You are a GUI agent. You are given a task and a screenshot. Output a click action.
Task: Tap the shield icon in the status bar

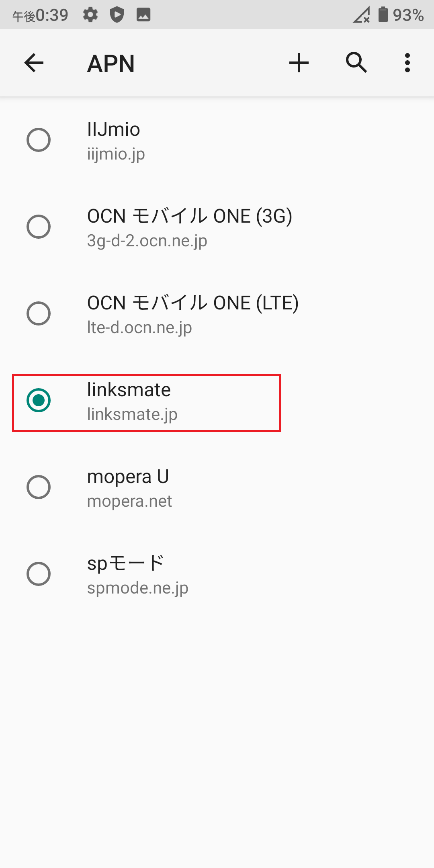(x=117, y=15)
